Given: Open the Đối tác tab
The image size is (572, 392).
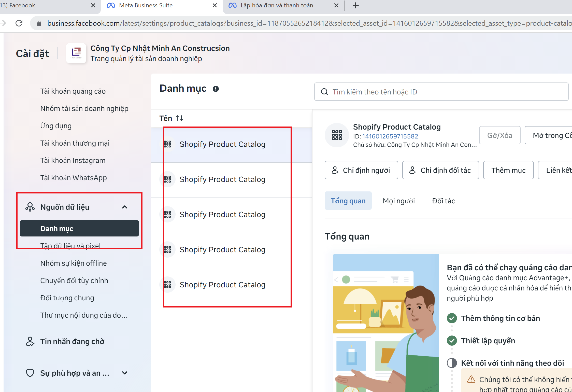Looking at the screenshot, I should click(443, 201).
